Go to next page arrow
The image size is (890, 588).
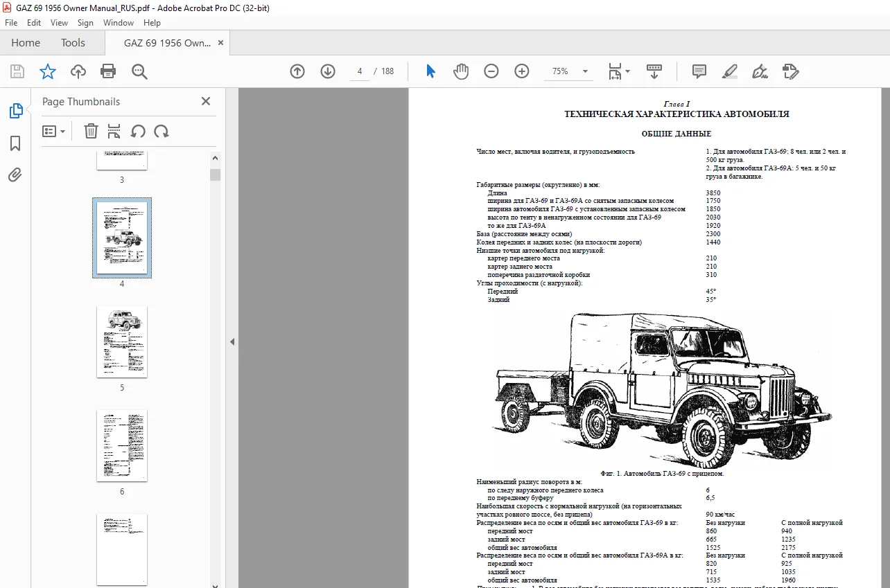[328, 71]
